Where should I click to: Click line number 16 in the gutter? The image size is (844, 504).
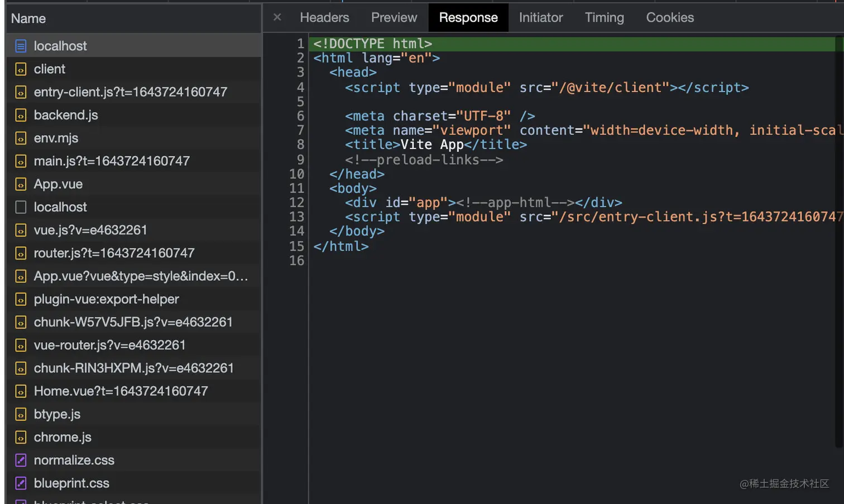(x=297, y=261)
